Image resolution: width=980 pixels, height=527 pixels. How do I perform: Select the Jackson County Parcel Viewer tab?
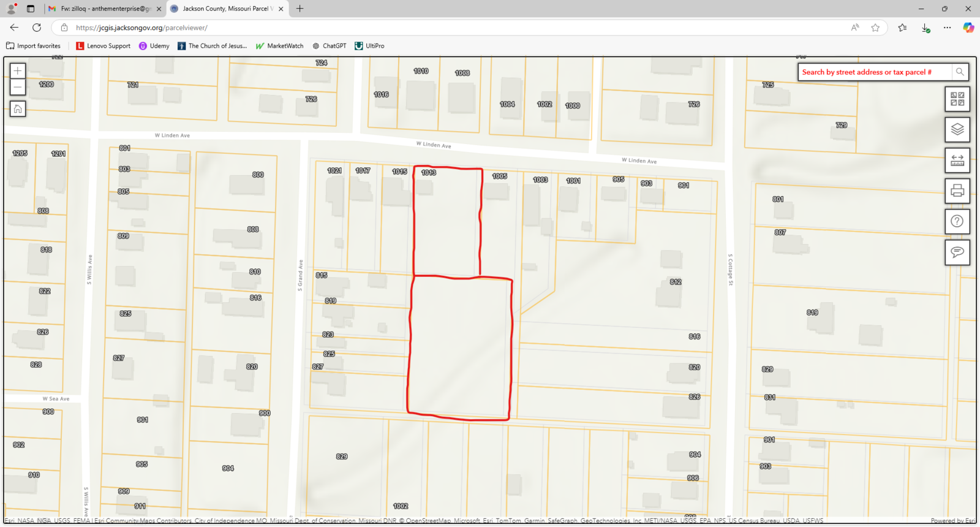[225, 9]
